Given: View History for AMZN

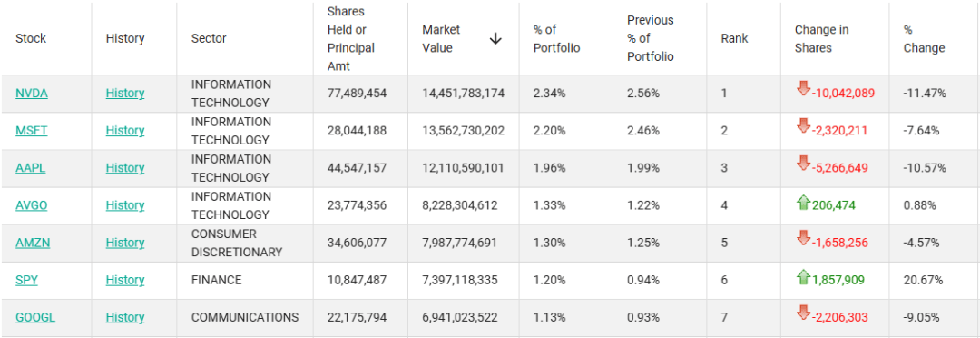Looking at the screenshot, I should (125, 243).
